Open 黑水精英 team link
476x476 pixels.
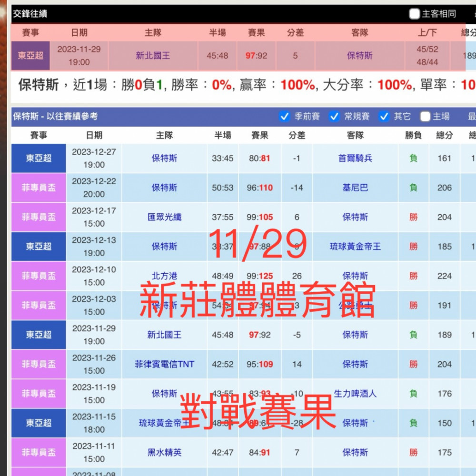tap(165, 452)
